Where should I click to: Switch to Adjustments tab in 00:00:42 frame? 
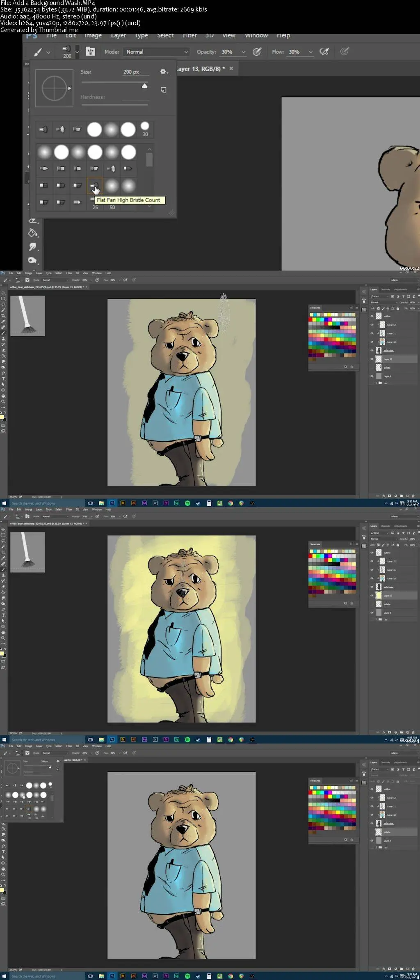point(401,290)
